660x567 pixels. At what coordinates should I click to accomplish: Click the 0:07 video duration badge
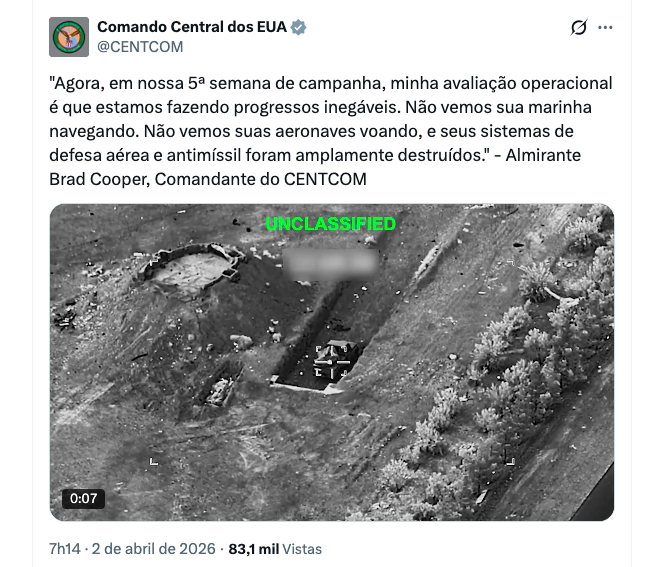(83, 499)
